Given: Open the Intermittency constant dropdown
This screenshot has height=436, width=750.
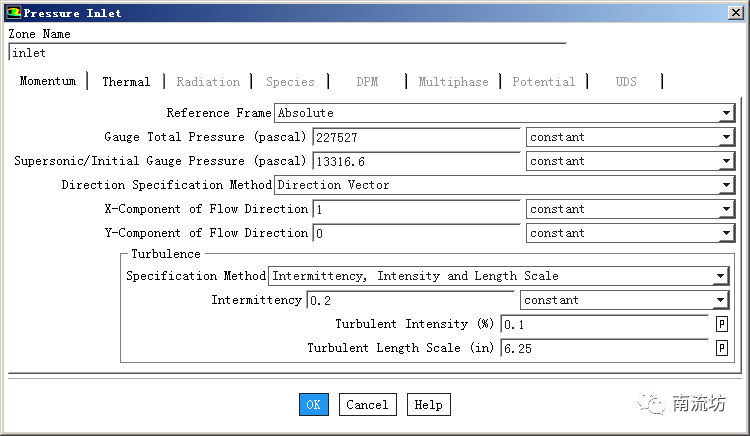Looking at the screenshot, I should 720,300.
